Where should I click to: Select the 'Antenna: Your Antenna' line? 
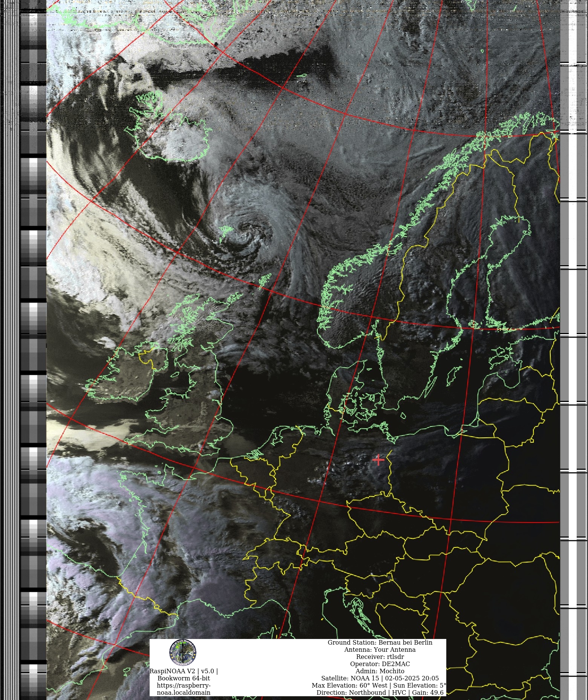click(x=380, y=650)
